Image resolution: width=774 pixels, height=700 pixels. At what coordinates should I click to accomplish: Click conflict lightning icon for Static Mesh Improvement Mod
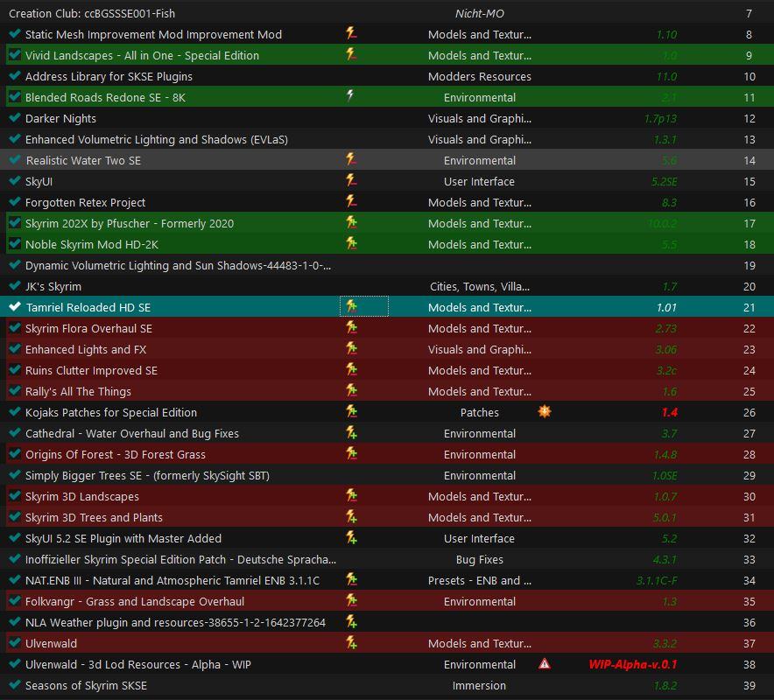(351, 33)
